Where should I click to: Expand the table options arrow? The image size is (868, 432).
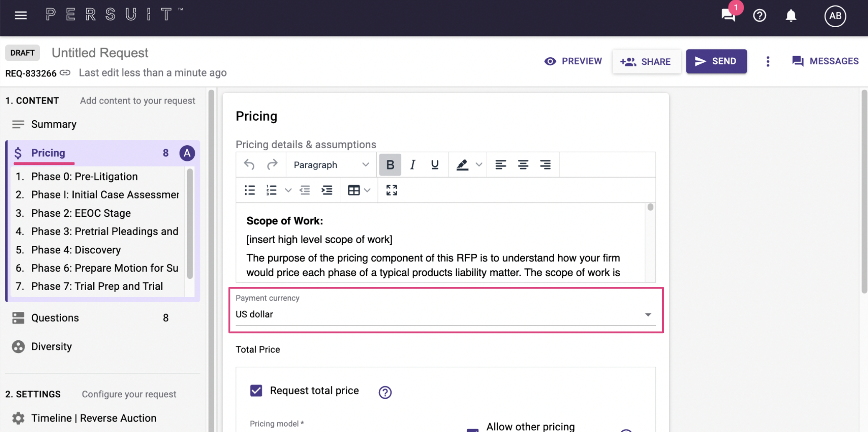pos(367,190)
